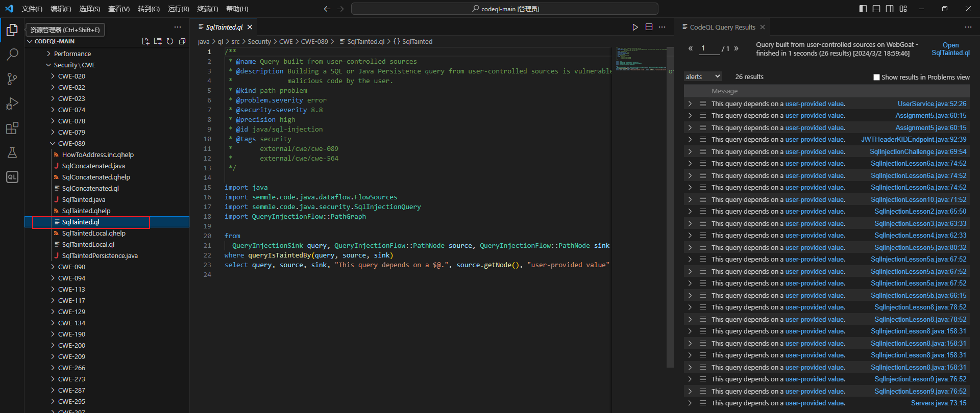The height and width of the screenshot is (413, 980).
Task: Go to previous results page
Action: coord(691,48)
